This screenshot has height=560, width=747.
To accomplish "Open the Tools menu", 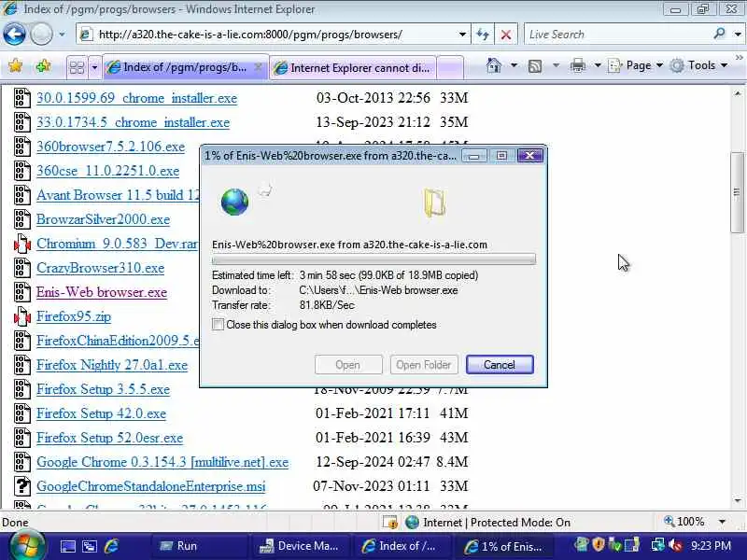I will [x=698, y=65].
